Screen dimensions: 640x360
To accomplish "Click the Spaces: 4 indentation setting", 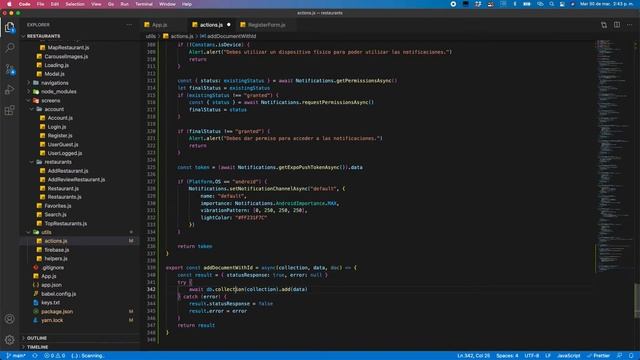I will [507, 356].
